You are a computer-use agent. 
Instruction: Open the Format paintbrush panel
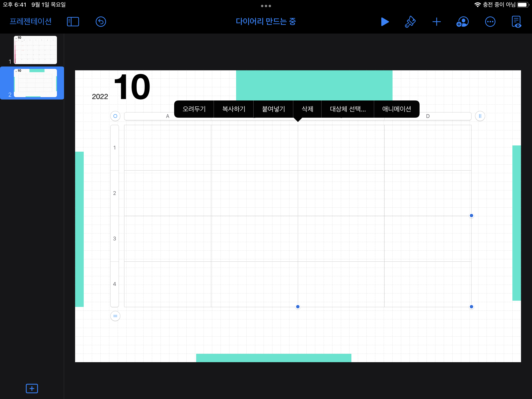[x=410, y=22]
